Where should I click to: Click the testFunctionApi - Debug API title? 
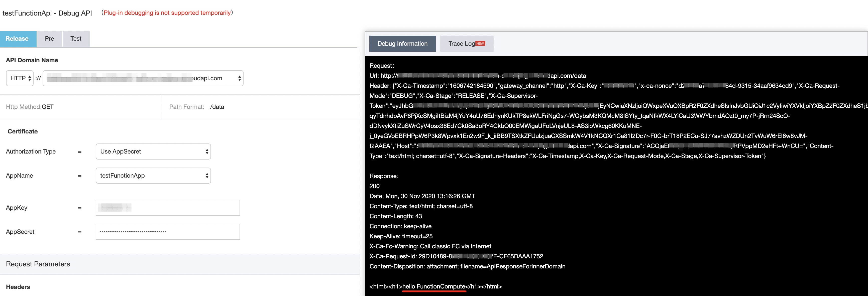pos(47,13)
